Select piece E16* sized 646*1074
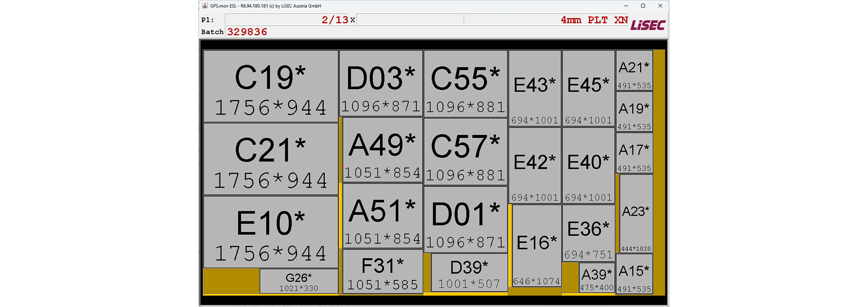The image size is (868, 307). (537, 246)
